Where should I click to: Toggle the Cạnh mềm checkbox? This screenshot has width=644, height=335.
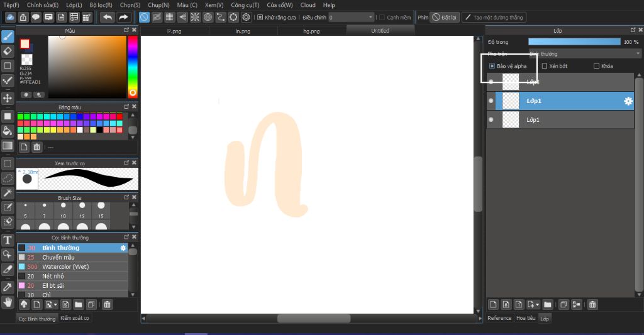[382, 17]
